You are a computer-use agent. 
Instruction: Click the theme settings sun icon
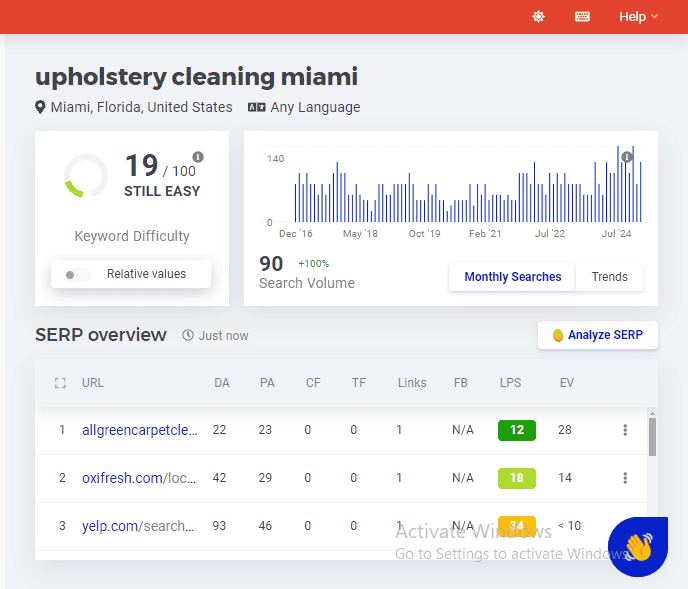(x=538, y=17)
